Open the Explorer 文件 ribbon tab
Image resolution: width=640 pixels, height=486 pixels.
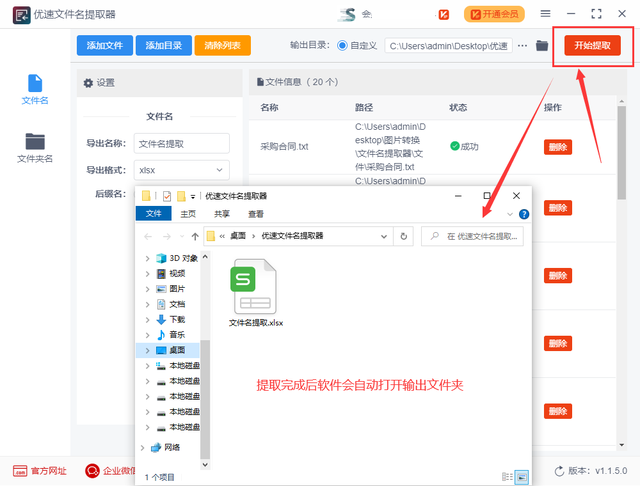[x=153, y=213]
